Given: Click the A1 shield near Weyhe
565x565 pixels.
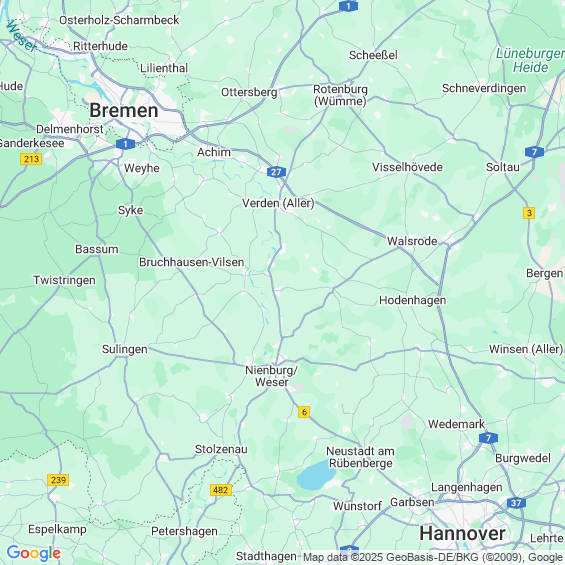Looking at the screenshot, I should point(125,144).
